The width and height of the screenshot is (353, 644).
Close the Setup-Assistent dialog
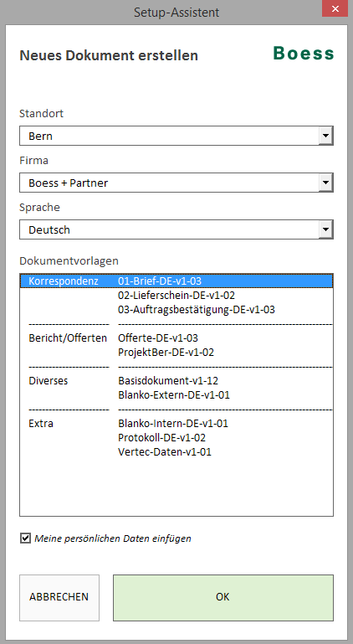click(x=335, y=8)
